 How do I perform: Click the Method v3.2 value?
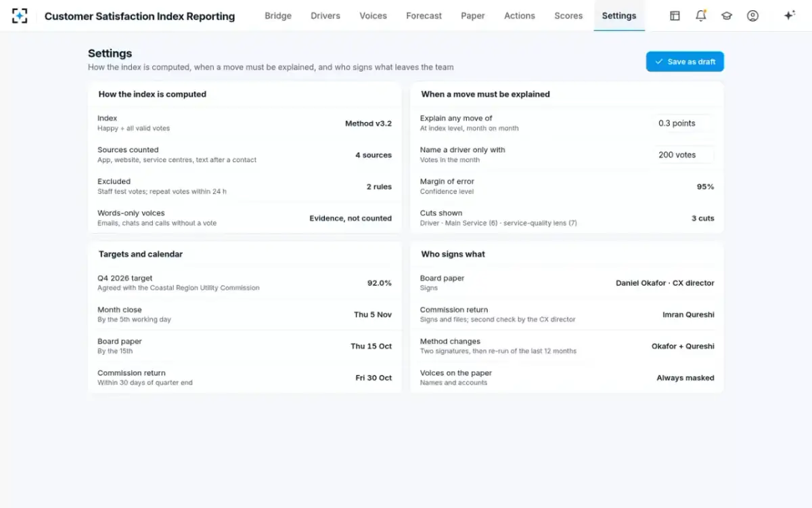click(x=368, y=123)
